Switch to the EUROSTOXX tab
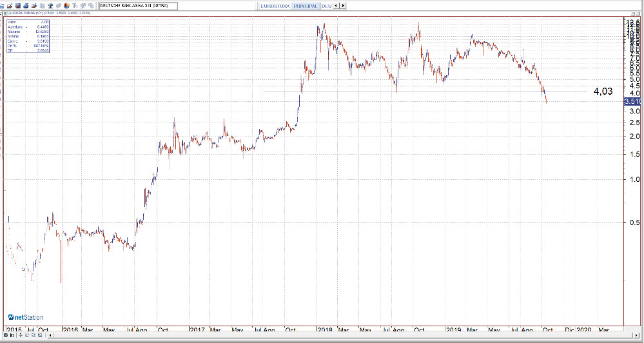Viewport: 644px width, 343px height. pos(275,6)
